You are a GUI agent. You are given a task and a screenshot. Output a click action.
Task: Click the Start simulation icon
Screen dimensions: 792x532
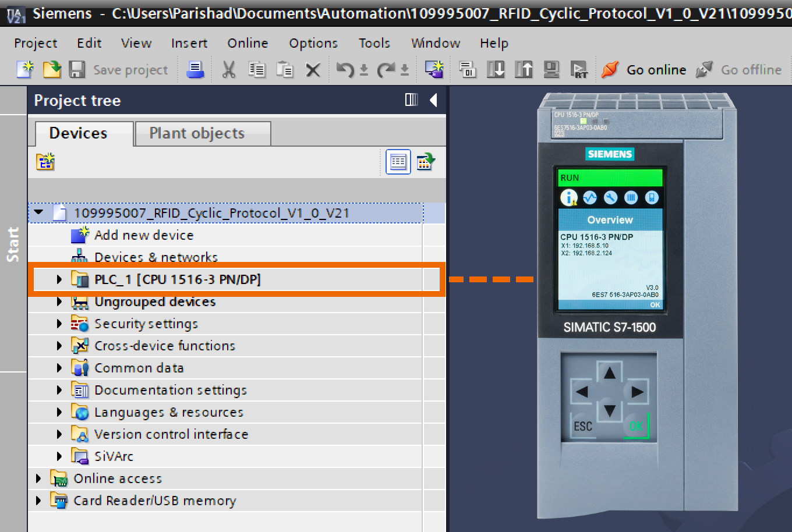(x=551, y=70)
